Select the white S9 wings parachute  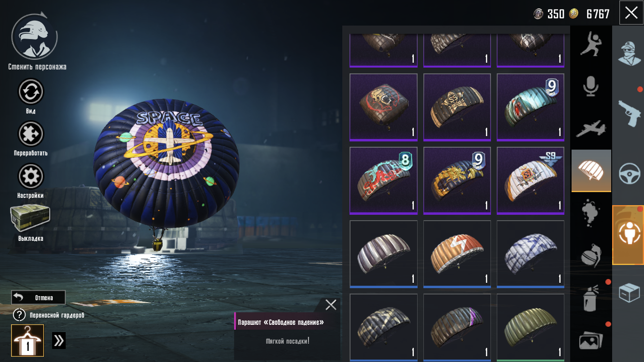tap(531, 181)
